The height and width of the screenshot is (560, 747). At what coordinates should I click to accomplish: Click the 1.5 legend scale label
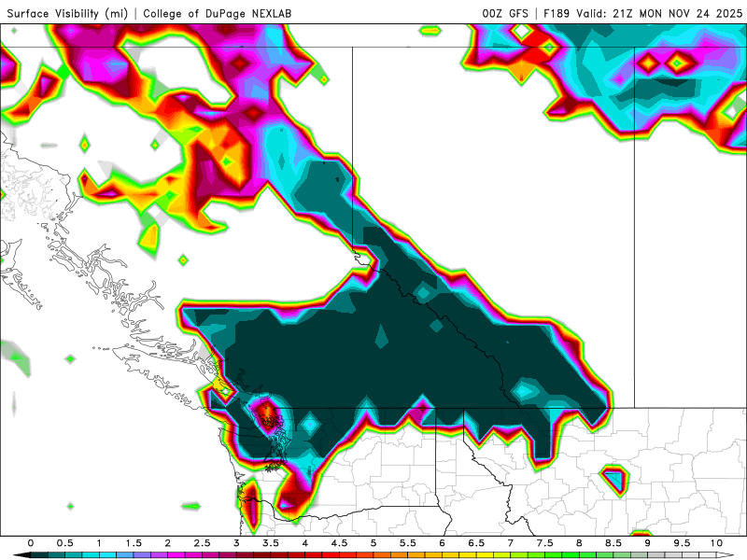(x=134, y=543)
